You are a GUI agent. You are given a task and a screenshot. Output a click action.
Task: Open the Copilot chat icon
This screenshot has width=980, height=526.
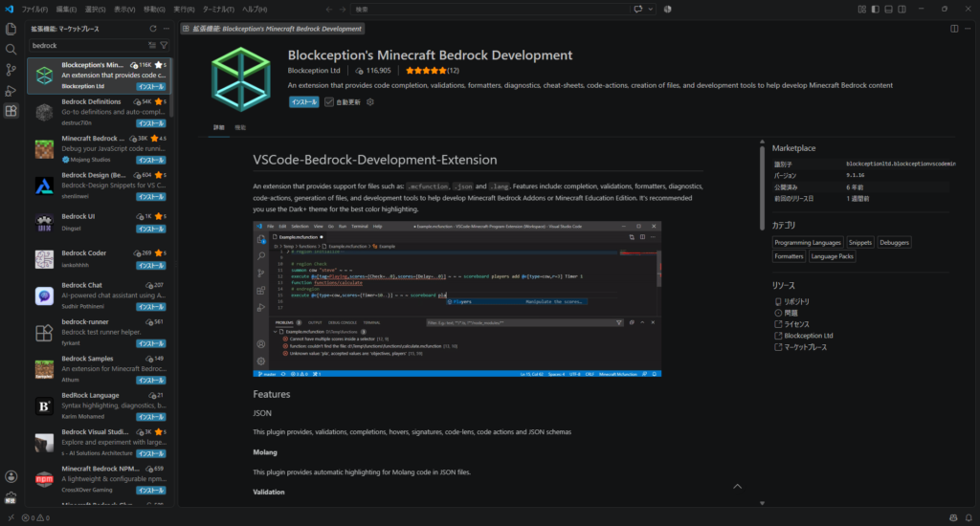(638, 10)
